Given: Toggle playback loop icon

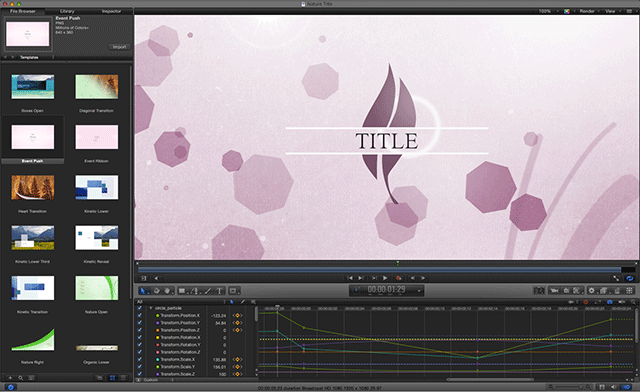Looking at the screenshot, I should tap(629, 278).
